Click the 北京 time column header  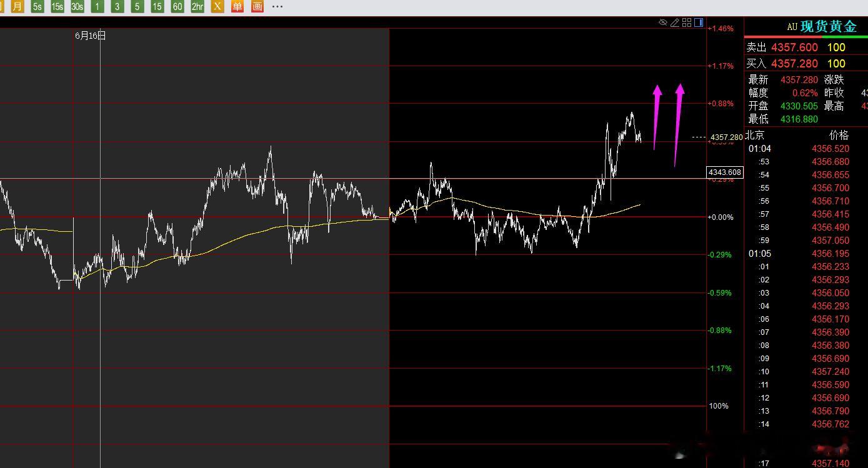pos(755,135)
